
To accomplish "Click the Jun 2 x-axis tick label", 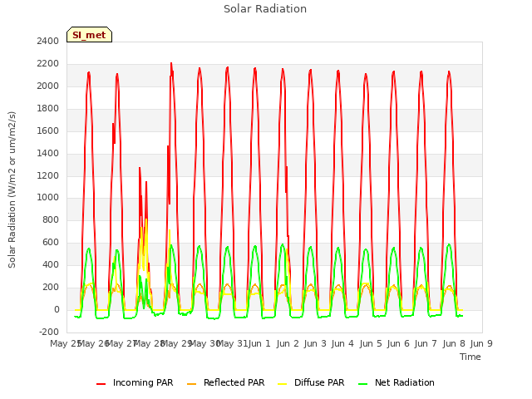I will click(x=288, y=343).
